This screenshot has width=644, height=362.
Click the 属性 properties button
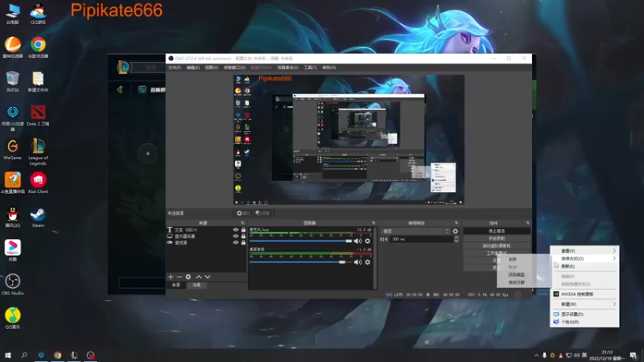244,213
